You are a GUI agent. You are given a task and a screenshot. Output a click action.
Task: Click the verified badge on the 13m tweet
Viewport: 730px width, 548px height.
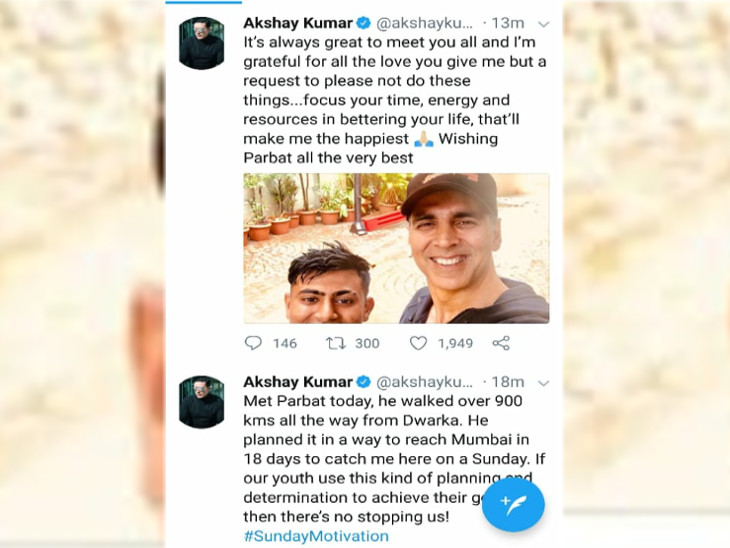(365, 22)
